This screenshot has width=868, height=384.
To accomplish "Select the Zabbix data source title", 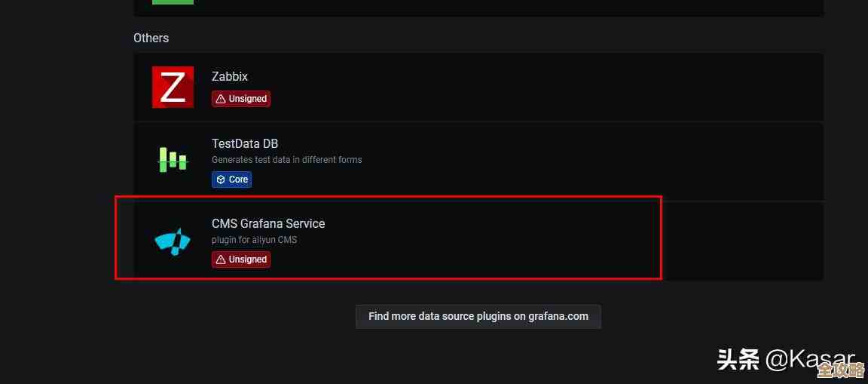I will 230,76.
